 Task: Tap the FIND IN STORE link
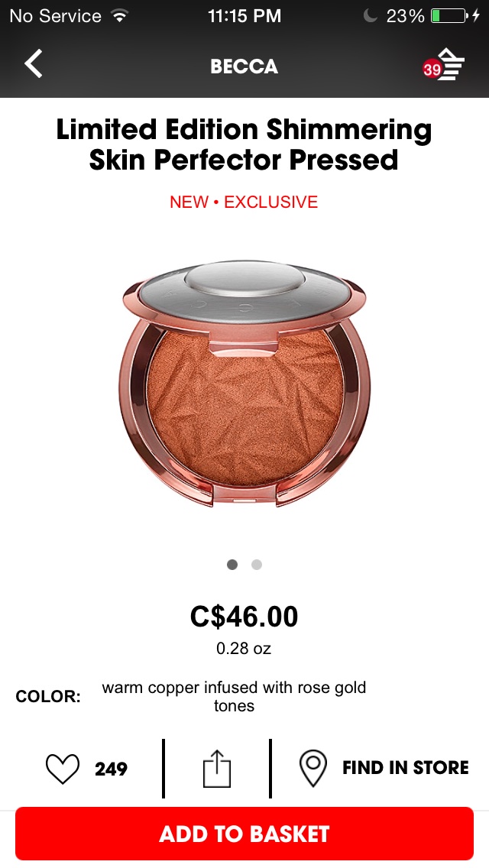click(406, 768)
